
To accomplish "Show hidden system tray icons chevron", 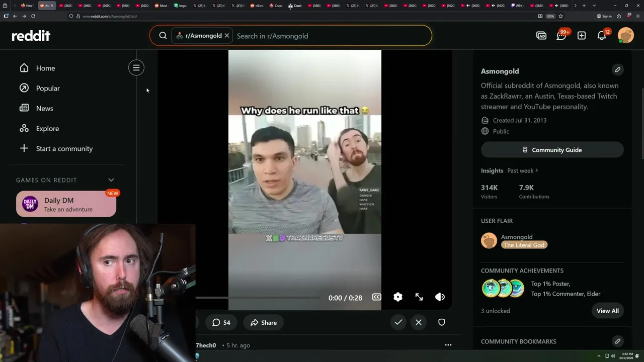I will pos(599,356).
